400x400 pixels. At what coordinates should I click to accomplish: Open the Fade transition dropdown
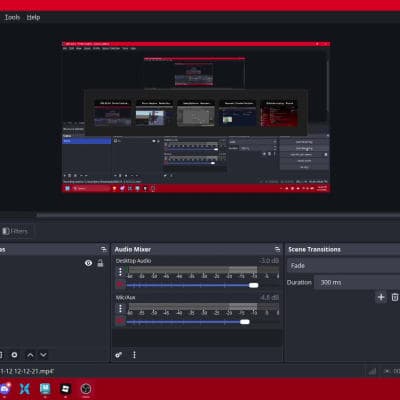coord(343,266)
